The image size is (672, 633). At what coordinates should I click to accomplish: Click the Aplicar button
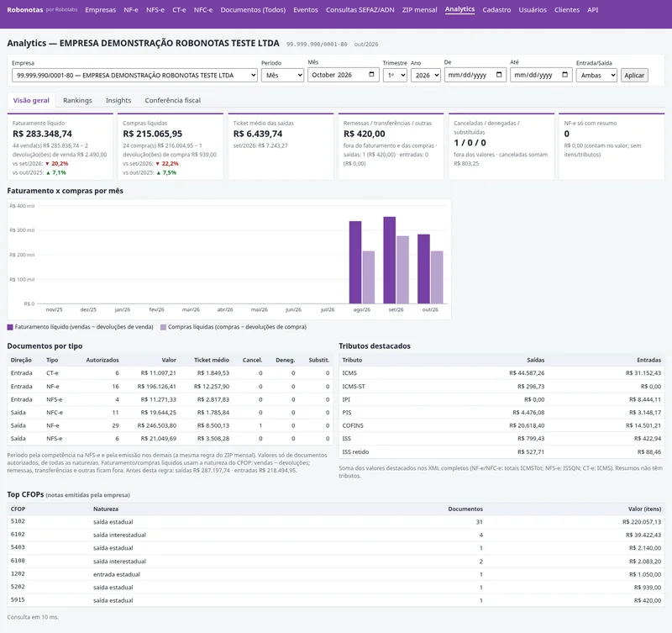click(x=634, y=75)
